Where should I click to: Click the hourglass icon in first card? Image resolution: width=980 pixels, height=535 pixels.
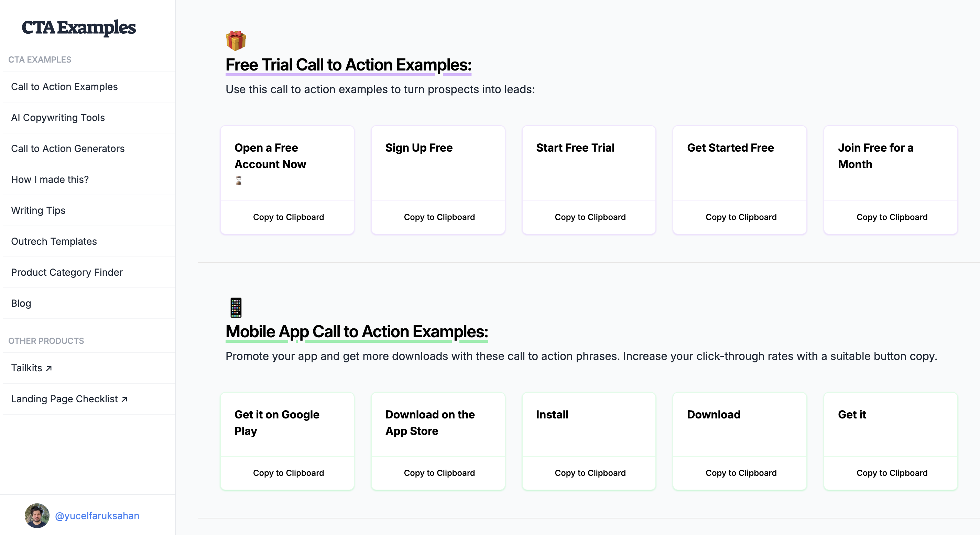click(x=239, y=181)
